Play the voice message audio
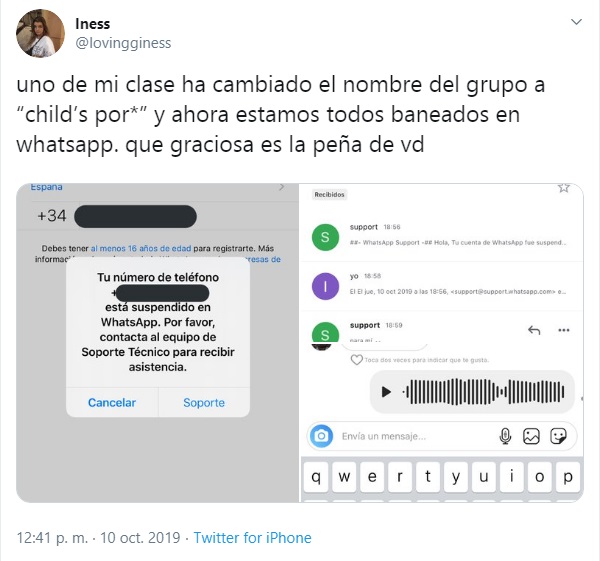This screenshot has width=600, height=561. 386,392
